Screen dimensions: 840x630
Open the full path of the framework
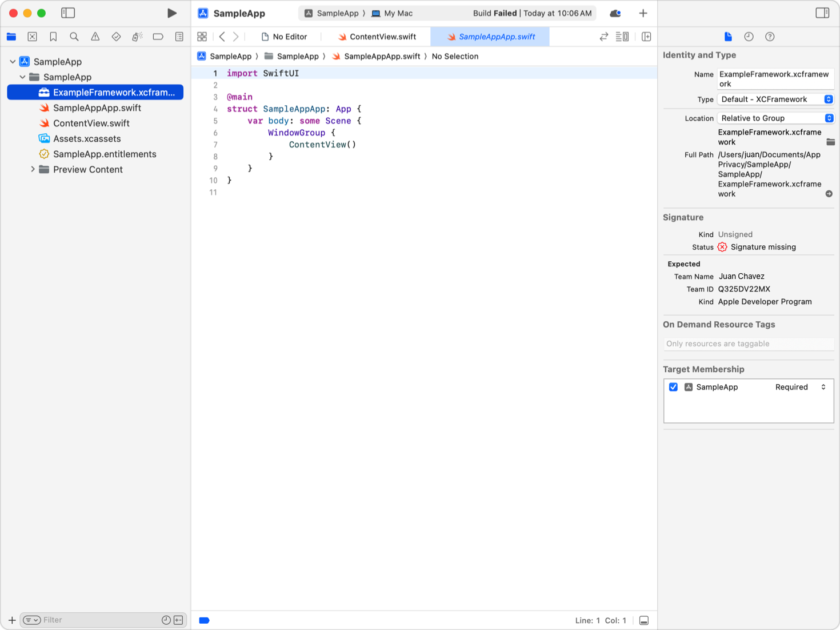pos(829,193)
